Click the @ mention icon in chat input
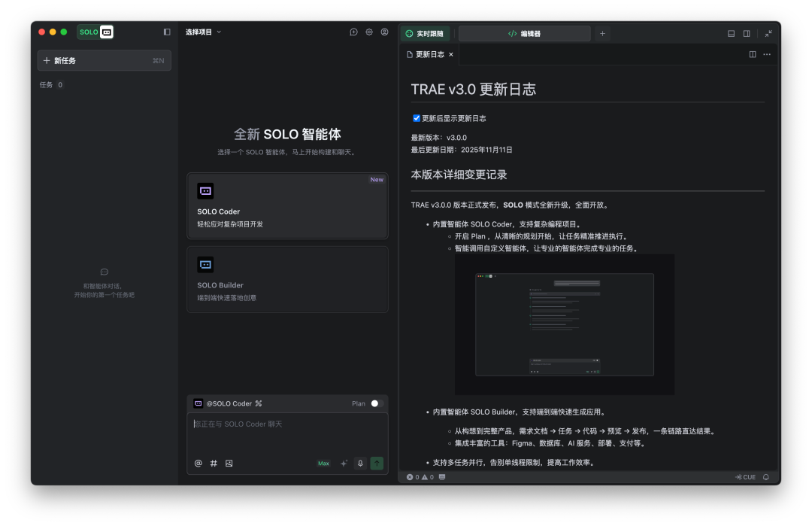 (198, 464)
